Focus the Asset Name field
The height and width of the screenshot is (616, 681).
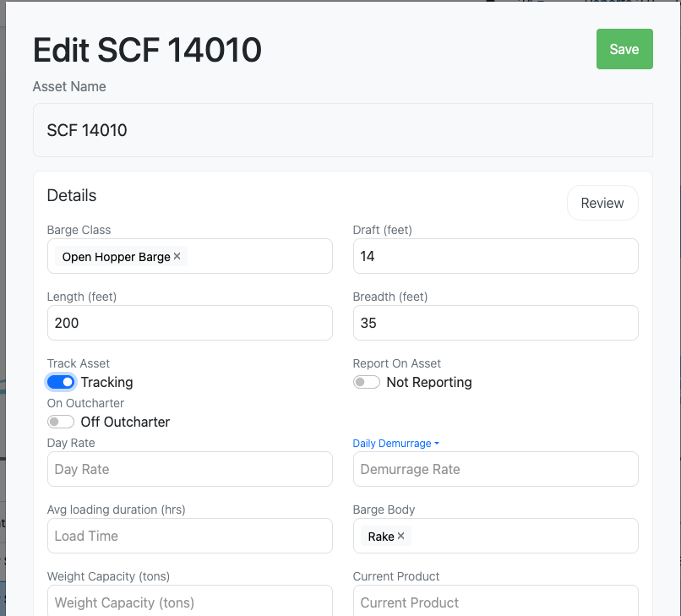[x=342, y=130]
